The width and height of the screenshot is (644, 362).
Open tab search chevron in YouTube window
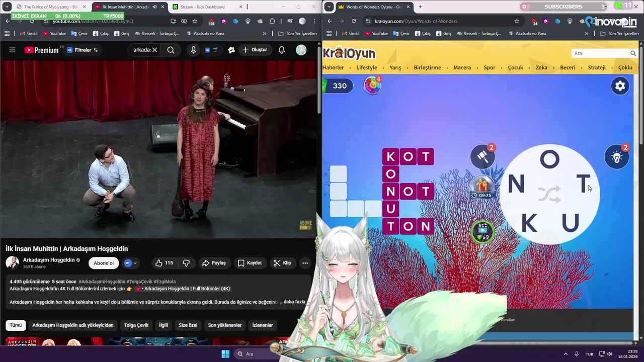(7, 7)
